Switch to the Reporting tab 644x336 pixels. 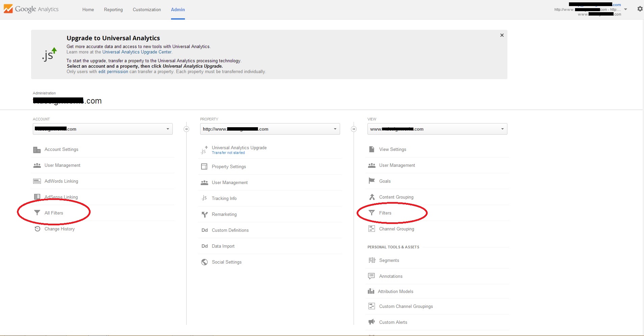coord(113,9)
